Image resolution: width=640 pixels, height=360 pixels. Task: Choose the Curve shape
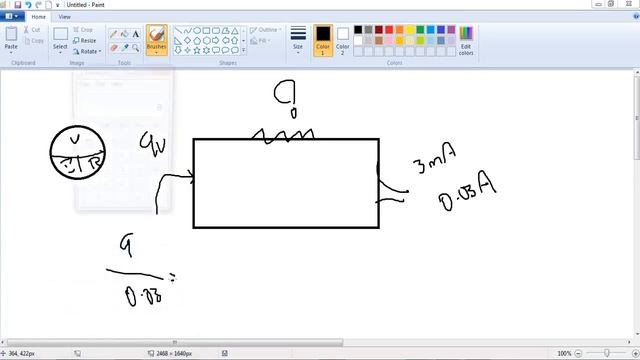pyautogui.click(x=188, y=31)
